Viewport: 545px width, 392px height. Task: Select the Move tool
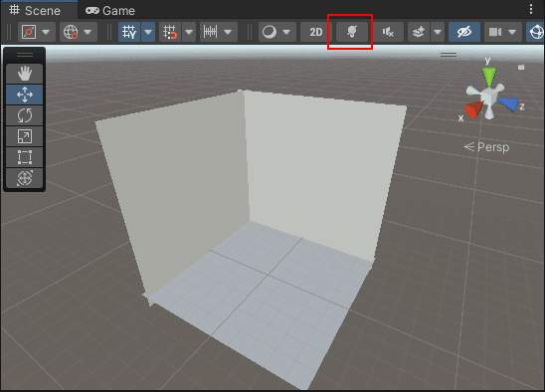pyautogui.click(x=24, y=95)
